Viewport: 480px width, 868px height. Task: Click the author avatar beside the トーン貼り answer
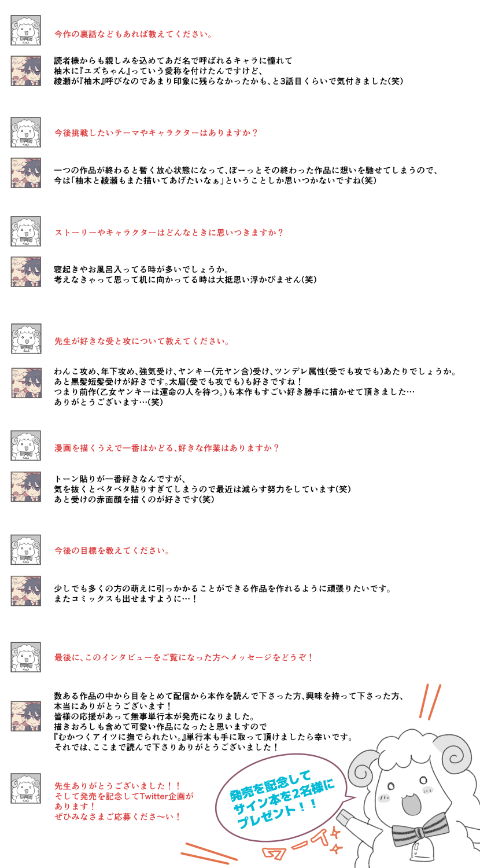click(25, 487)
